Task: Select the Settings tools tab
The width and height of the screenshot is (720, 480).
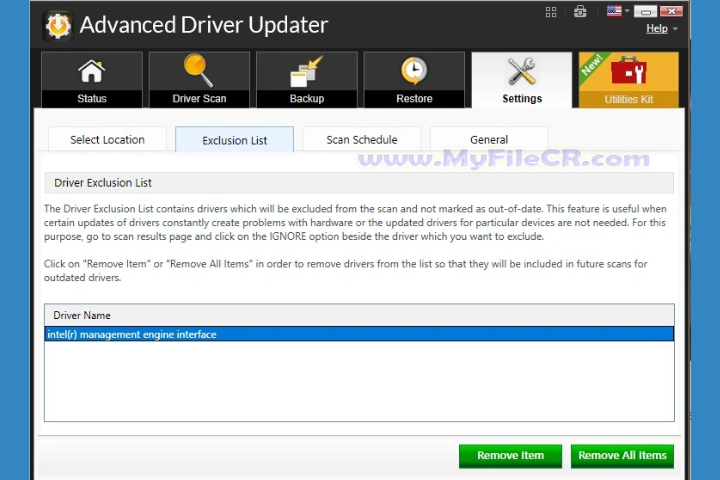Action: pos(522,80)
